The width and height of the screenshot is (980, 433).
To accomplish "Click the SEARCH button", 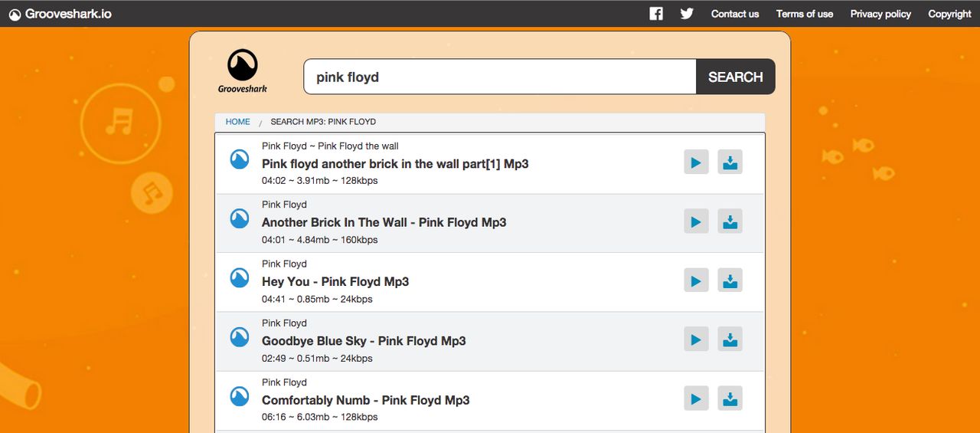I will [736, 77].
